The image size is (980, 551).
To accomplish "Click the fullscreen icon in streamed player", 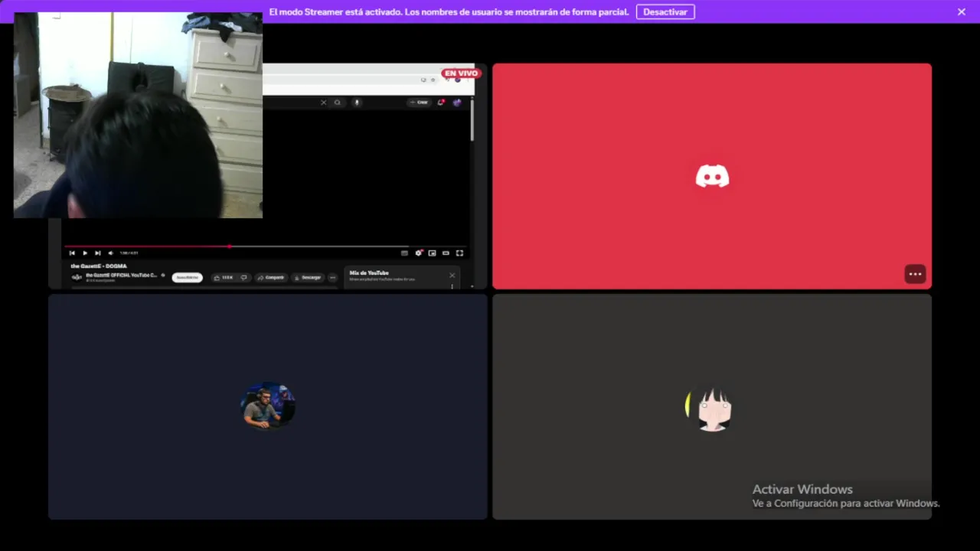I will pyautogui.click(x=459, y=253).
